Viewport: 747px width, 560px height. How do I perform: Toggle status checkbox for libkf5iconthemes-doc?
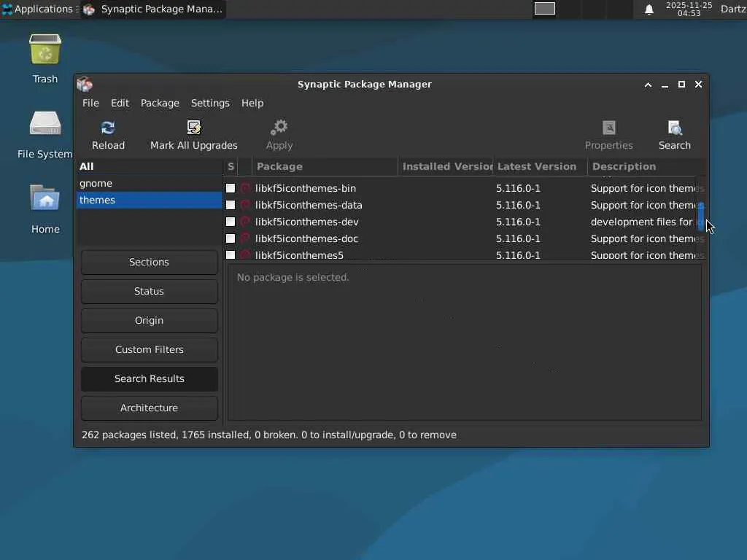pyautogui.click(x=231, y=238)
